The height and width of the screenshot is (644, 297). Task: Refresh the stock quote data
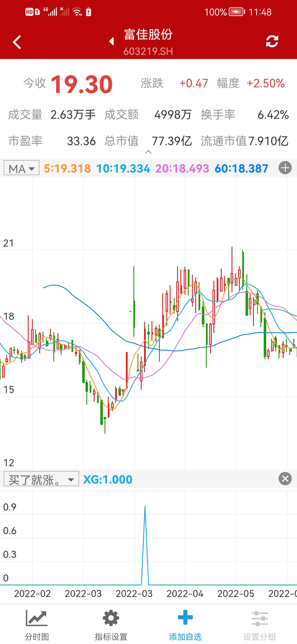point(272,42)
